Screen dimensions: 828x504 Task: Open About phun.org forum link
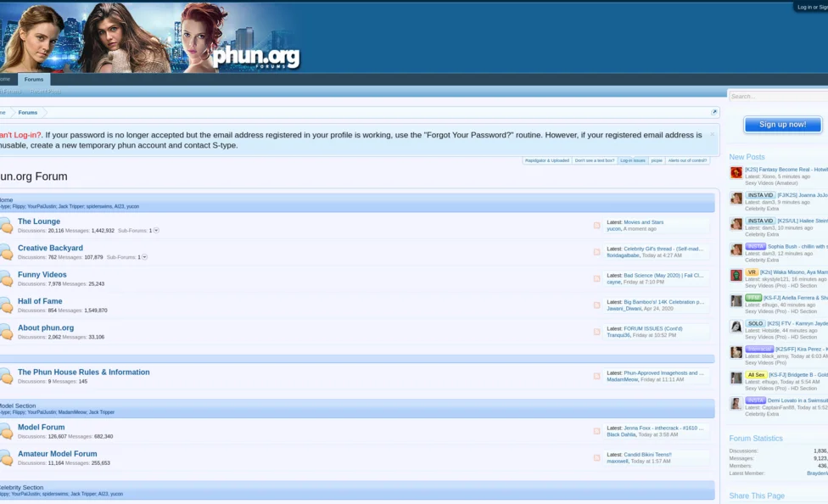tap(46, 328)
